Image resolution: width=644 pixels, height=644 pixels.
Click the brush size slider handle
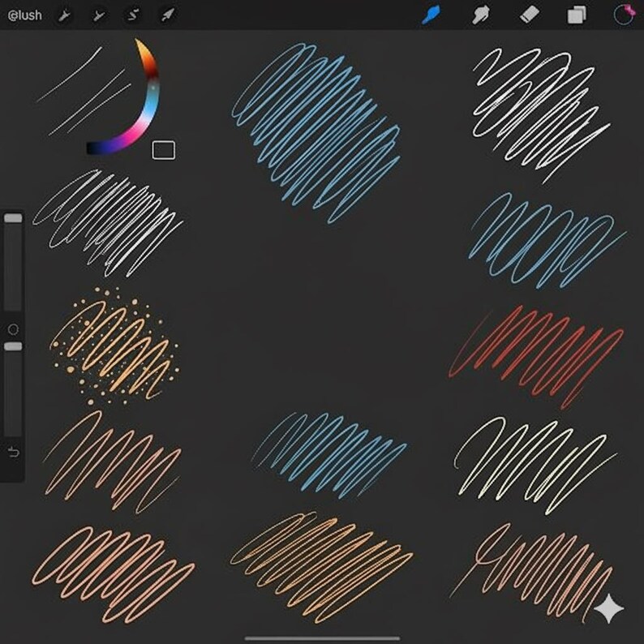point(13,218)
